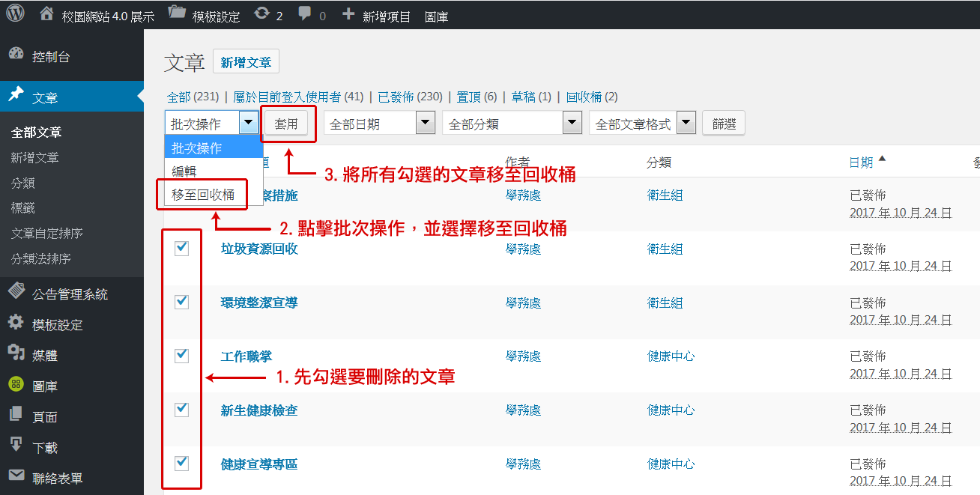Toggle the checkbox for 健康宣導專區
The image size is (980, 495).
point(181,463)
